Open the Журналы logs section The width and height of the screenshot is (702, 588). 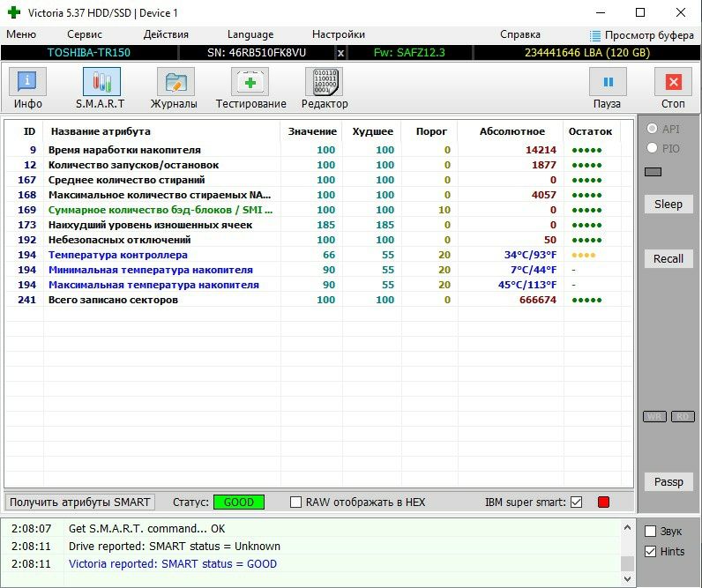(174, 89)
